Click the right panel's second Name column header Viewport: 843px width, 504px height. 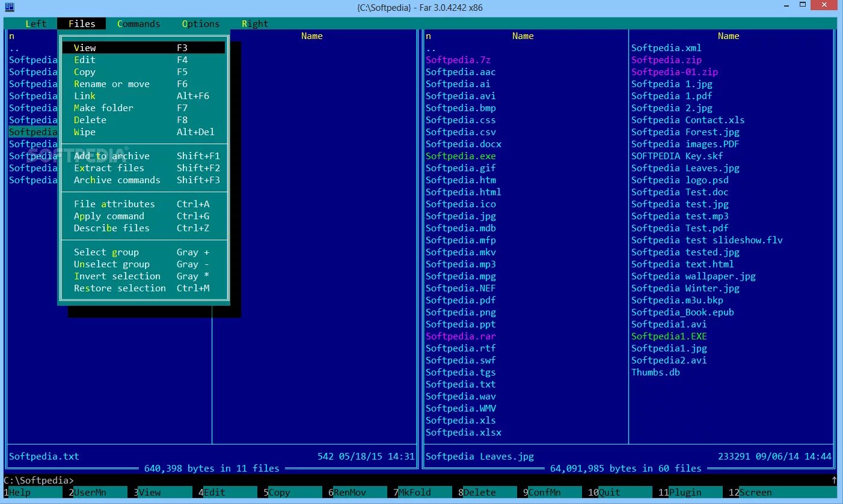pos(729,36)
